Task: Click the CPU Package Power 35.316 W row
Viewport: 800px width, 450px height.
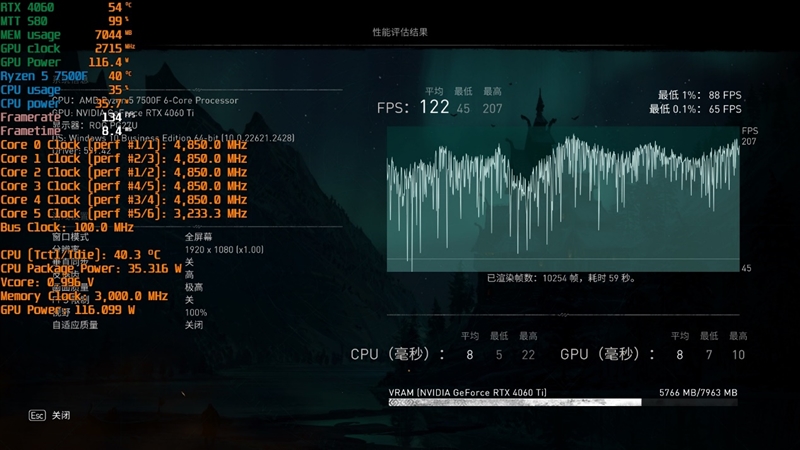Action: click(91, 268)
